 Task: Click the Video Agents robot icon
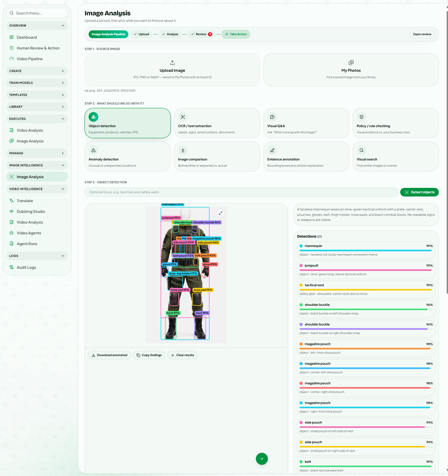12,233
